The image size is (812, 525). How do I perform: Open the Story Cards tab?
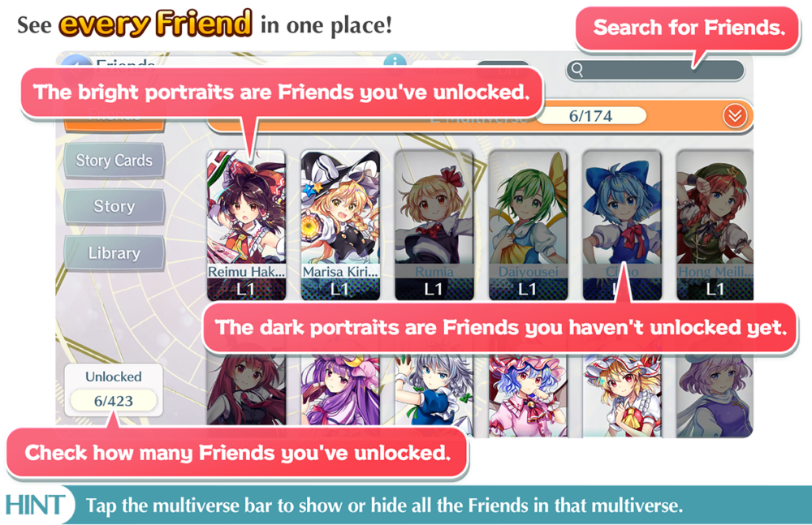point(114,161)
